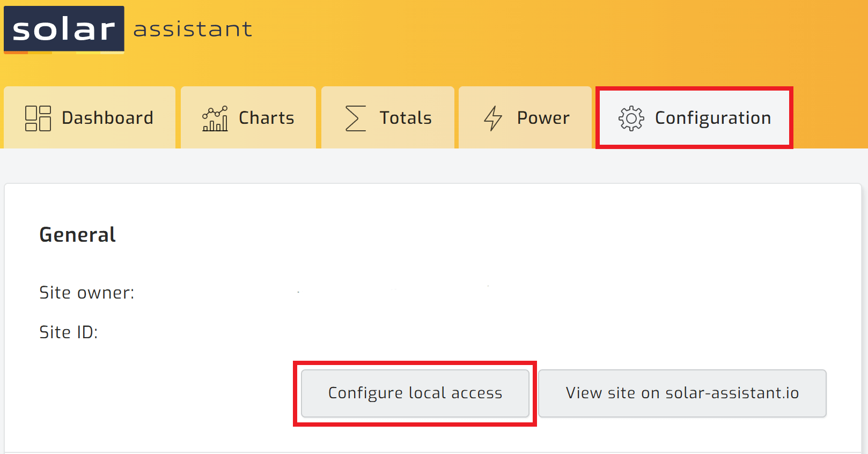Click the General section heading
The height and width of the screenshot is (454, 868).
tap(78, 235)
